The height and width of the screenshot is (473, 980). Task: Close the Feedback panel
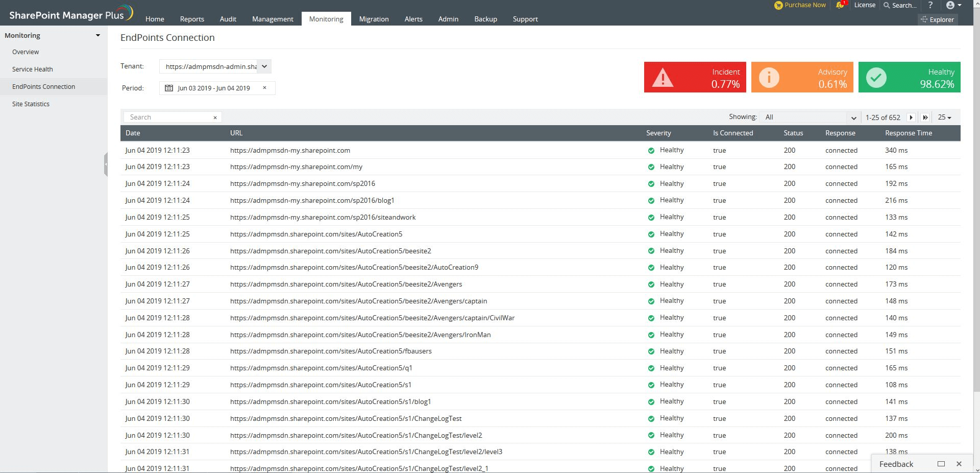click(959, 464)
